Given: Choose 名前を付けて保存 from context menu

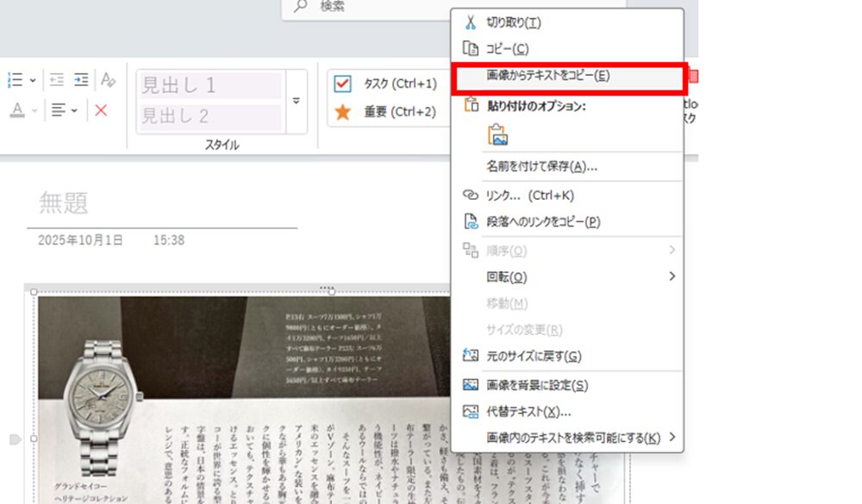Looking at the screenshot, I should click(x=541, y=166).
